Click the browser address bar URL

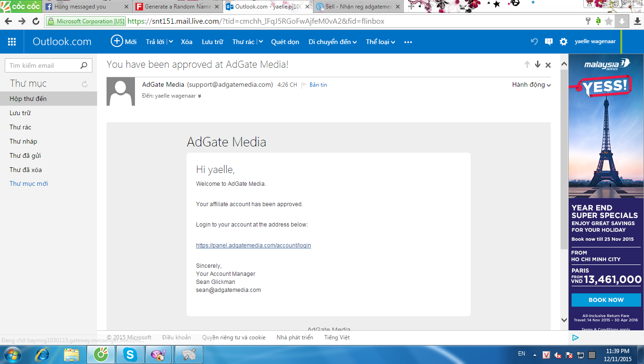tap(256, 21)
